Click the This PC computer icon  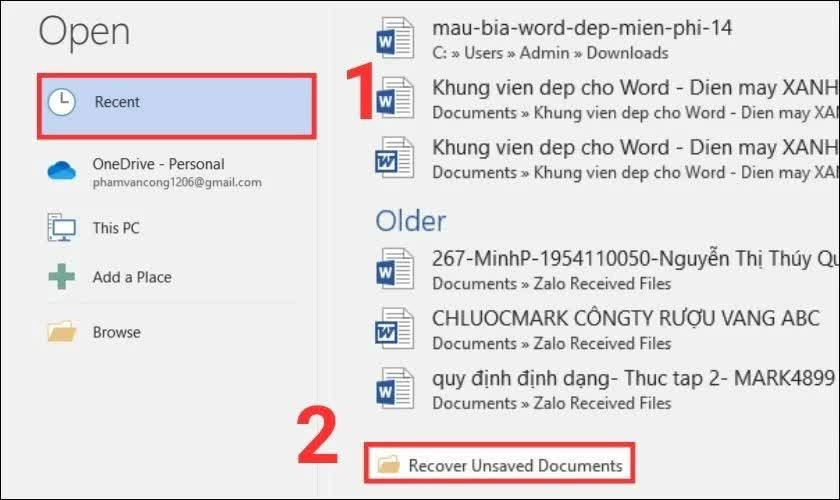(x=62, y=227)
